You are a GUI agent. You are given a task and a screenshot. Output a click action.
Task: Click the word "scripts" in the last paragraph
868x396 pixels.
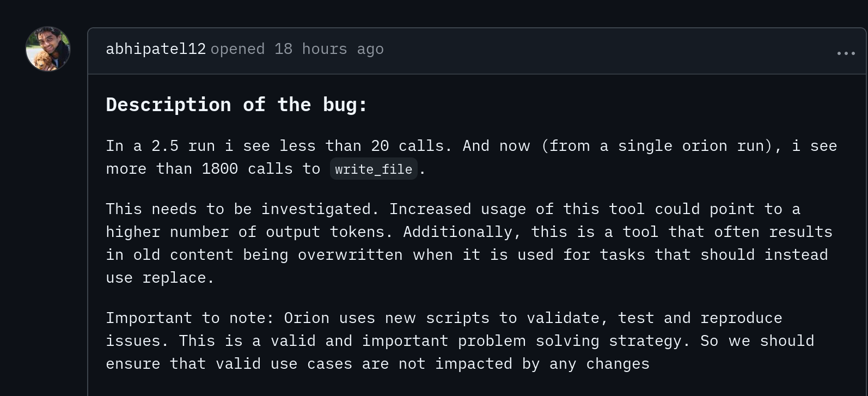pyautogui.click(x=457, y=318)
